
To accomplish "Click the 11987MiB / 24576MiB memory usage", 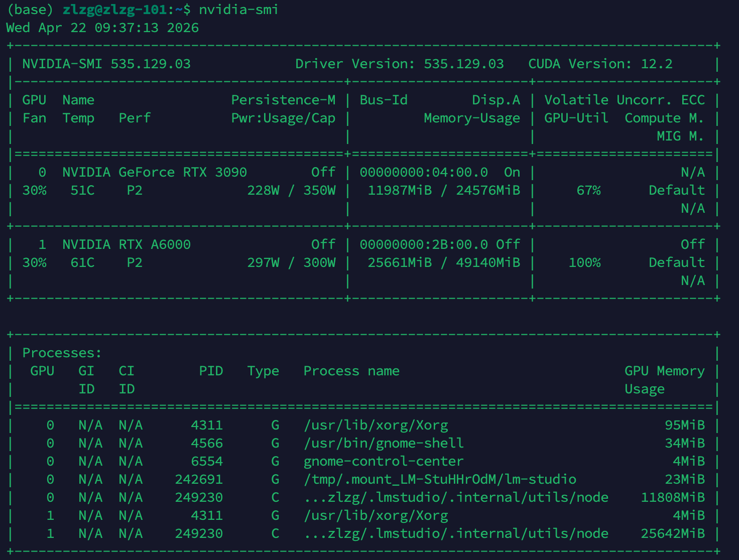I will point(444,190).
